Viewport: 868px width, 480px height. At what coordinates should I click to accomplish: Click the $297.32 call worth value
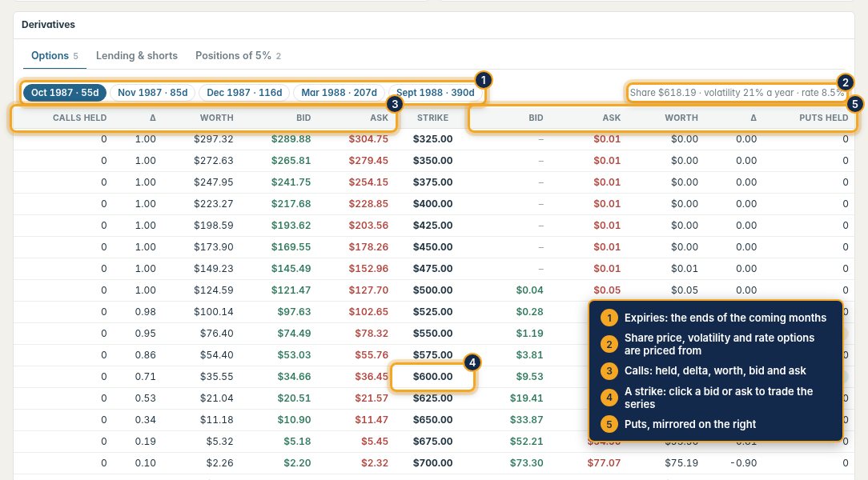click(x=214, y=139)
